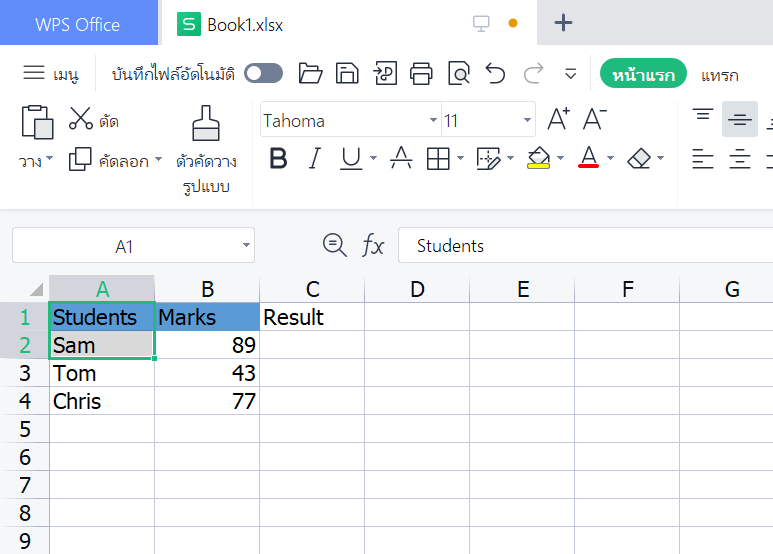This screenshot has height=554, width=773.
Task: Open a new tab with plus button
Action: [563, 23]
